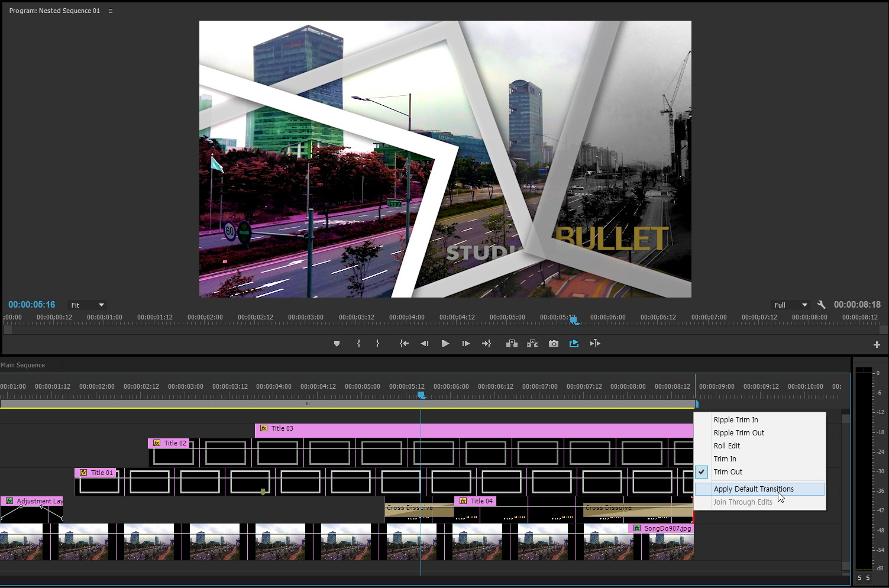Click the timeline playhead handle
889x588 pixels.
pos(421,395)
